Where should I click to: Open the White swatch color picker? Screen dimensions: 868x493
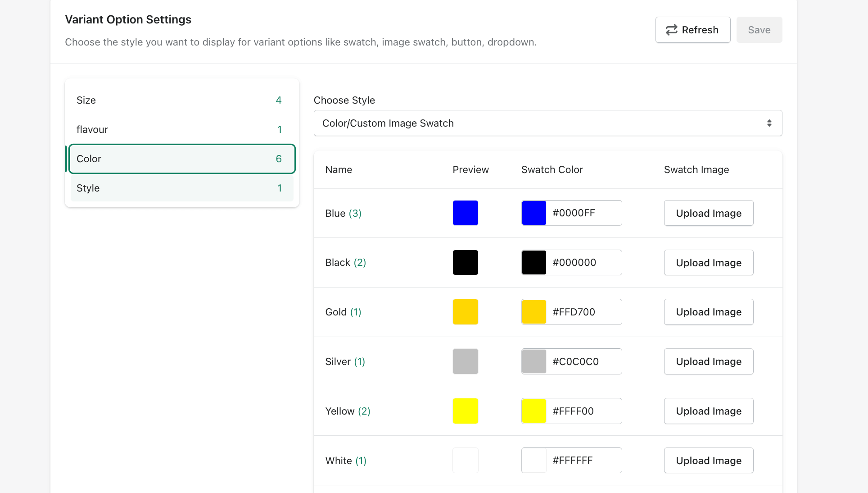534,460
